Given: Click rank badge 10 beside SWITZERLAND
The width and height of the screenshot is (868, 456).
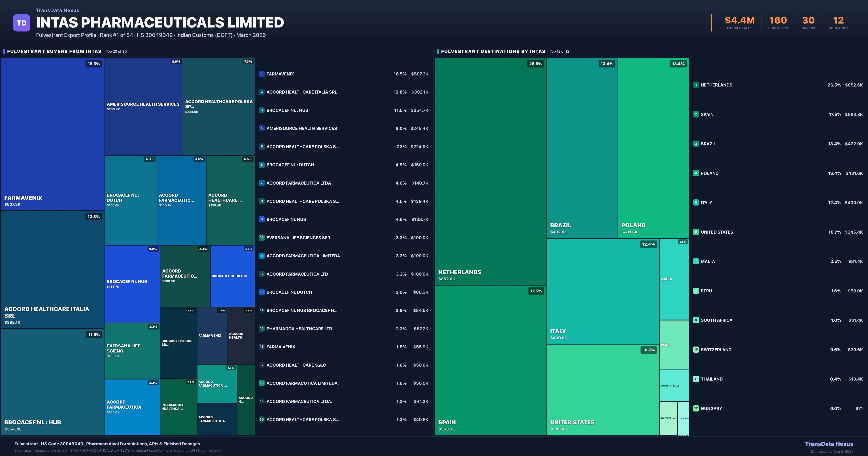Looking at the screenshot, I should click(696, 350).
